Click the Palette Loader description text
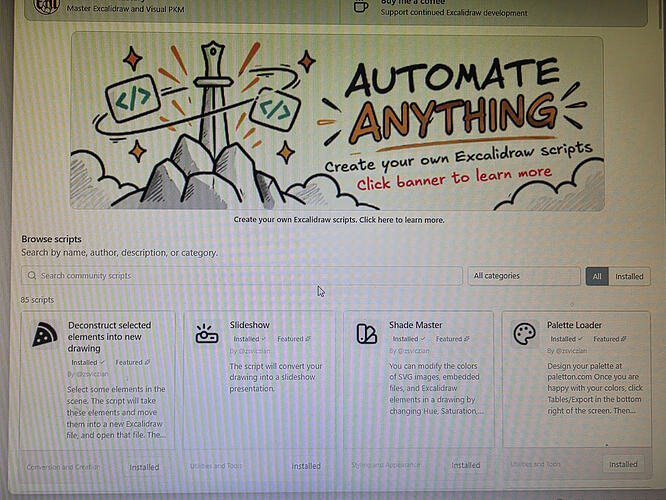 click(595, 388)
